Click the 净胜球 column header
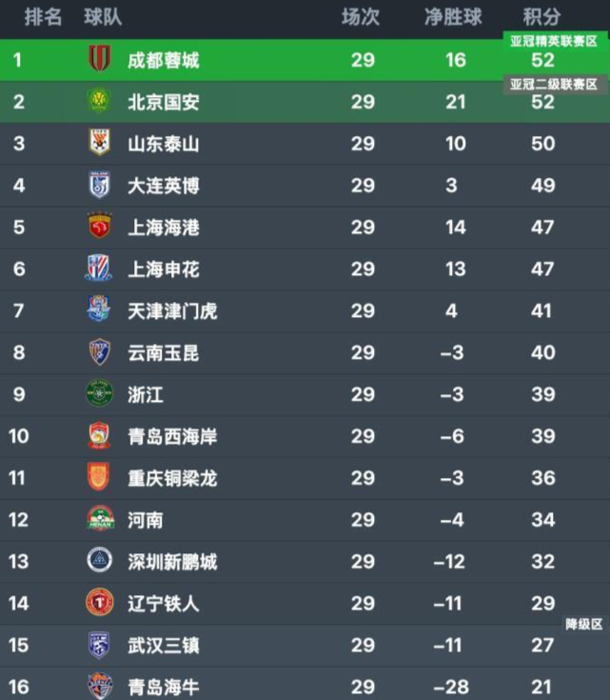Viewport: 610px width, 700px height. click(453, 17)
